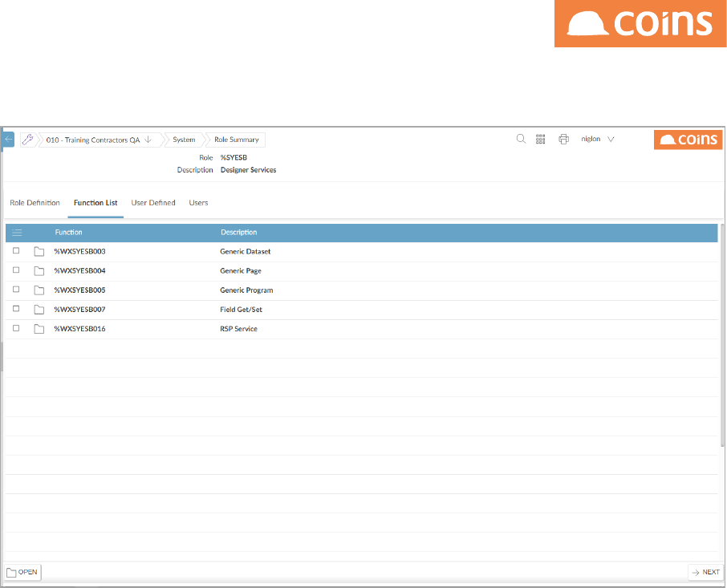Tick the checkbox for Field Get/Set row
The image size is (727, 588).
click(x=16, y=309)
